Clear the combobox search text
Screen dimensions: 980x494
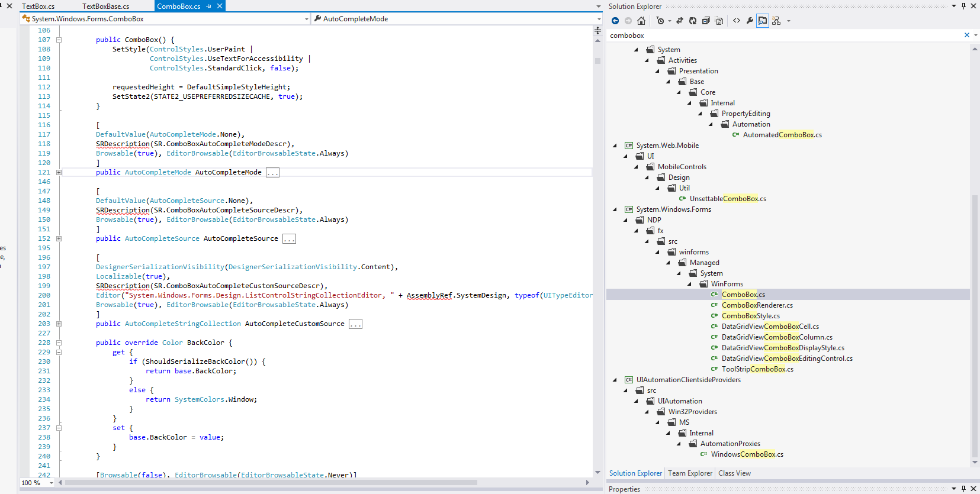(966, 35)
